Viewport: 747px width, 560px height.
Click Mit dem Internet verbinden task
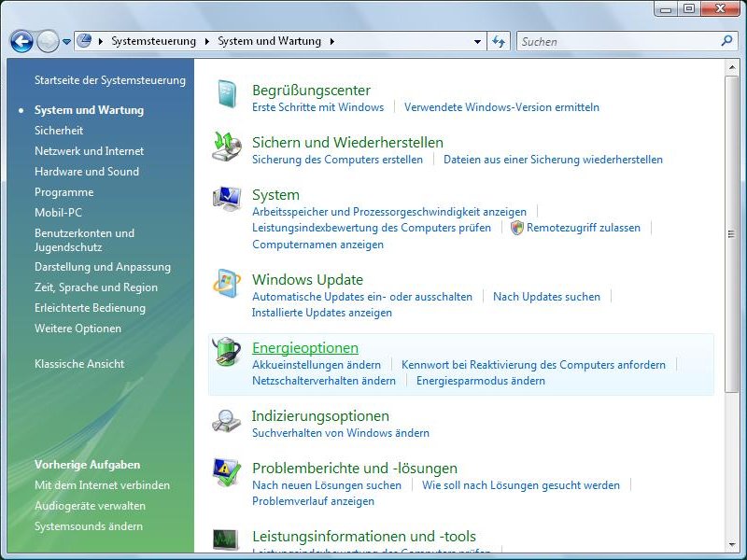pyautogui.click(x=102, y=485)
